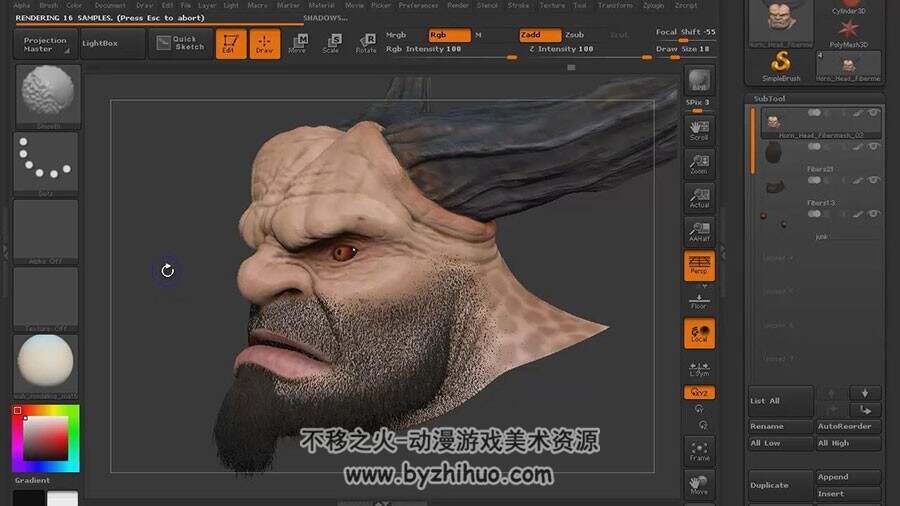The width and height of the screenshot is (900, 506).
Task: Hide the Fibers21 subtool via eye icon
Action: pos(873,147)
